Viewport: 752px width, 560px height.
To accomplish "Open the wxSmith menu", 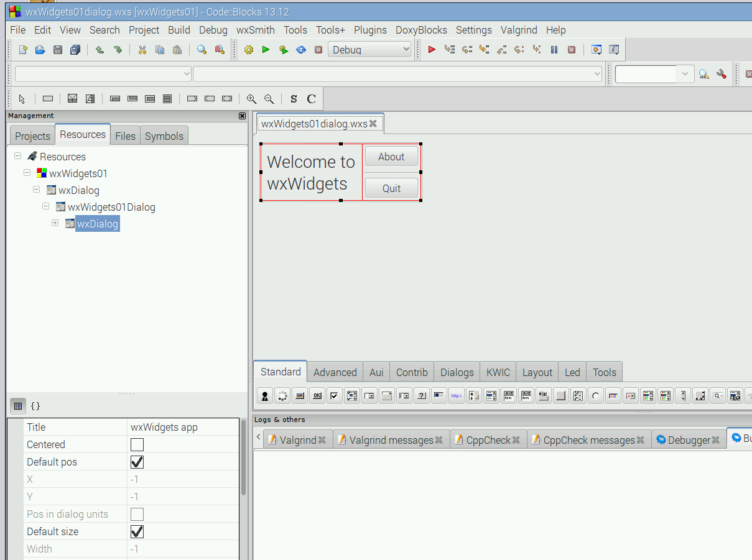I will 255,30.
